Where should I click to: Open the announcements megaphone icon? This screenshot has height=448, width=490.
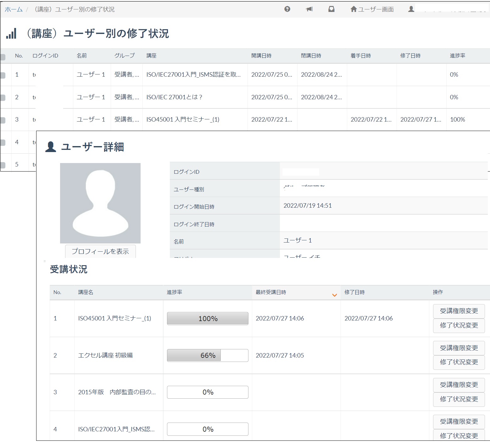309,9
